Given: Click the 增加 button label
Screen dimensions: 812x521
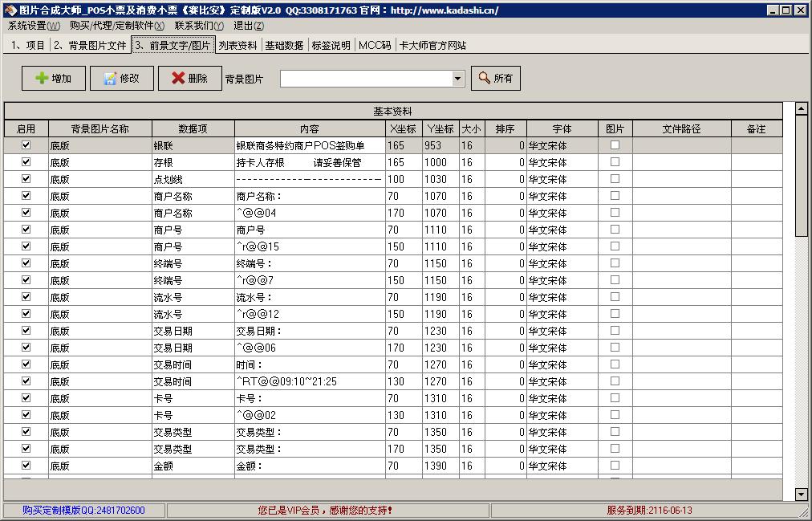Looking at the screenshot, I should pyautogui.click(x=62, y=78).
